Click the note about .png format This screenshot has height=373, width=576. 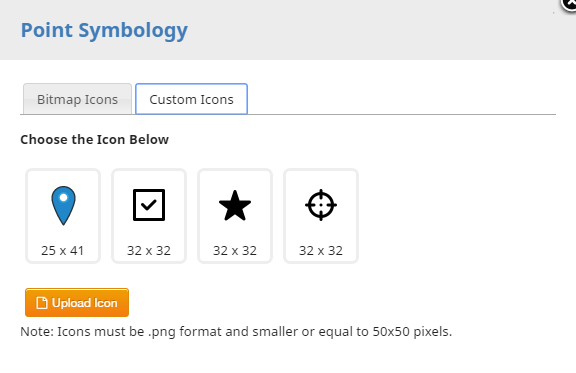(236, 332)
